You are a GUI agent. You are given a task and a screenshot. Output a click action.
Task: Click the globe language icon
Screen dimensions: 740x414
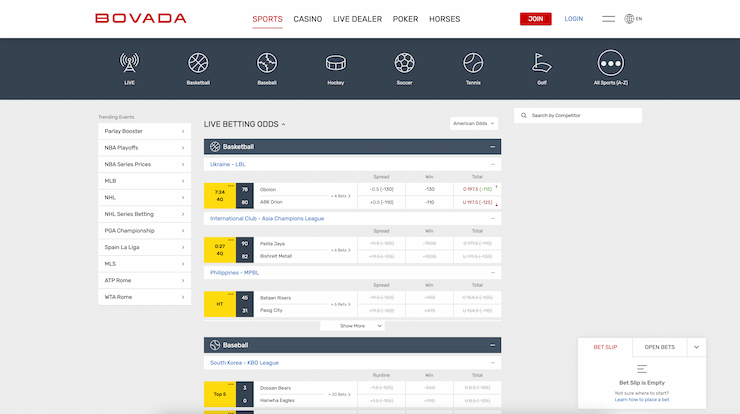pos(629,19)
